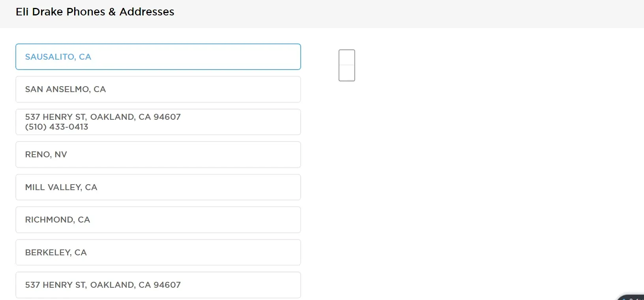Click the word "Phones" in the heading
The height and width of the screenshot is (300, 644).
86,12
